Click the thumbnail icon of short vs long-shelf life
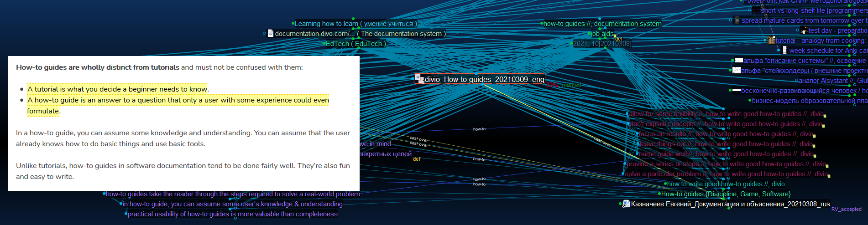Screen dimensions: 868x225 [756, 10]
